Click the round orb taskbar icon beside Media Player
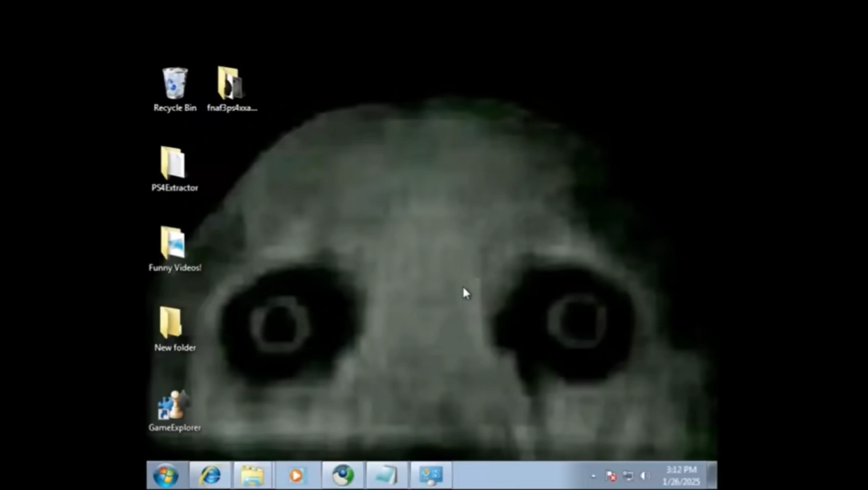This screenshot has height=490, width=868. coord(343,476)
